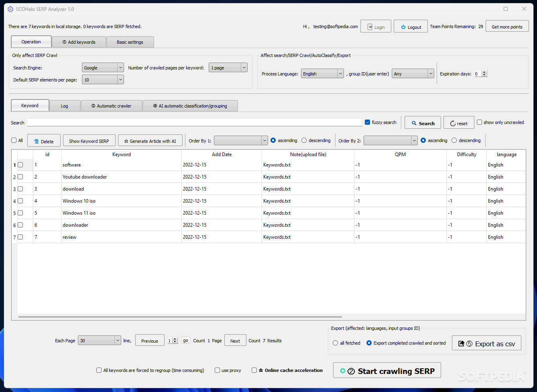The height and width of the screenshot is (392, 537).
Task: Click the power icon on Logout button
Action: (403, 27)
